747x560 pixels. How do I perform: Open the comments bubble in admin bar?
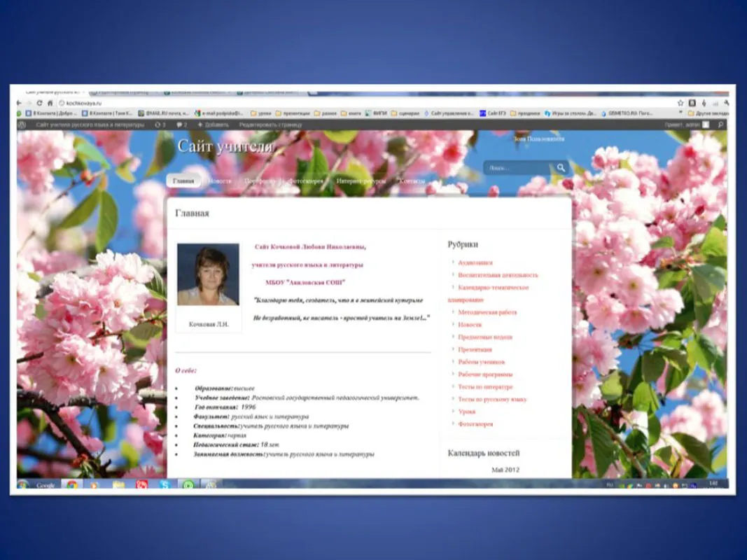(181, 125)
